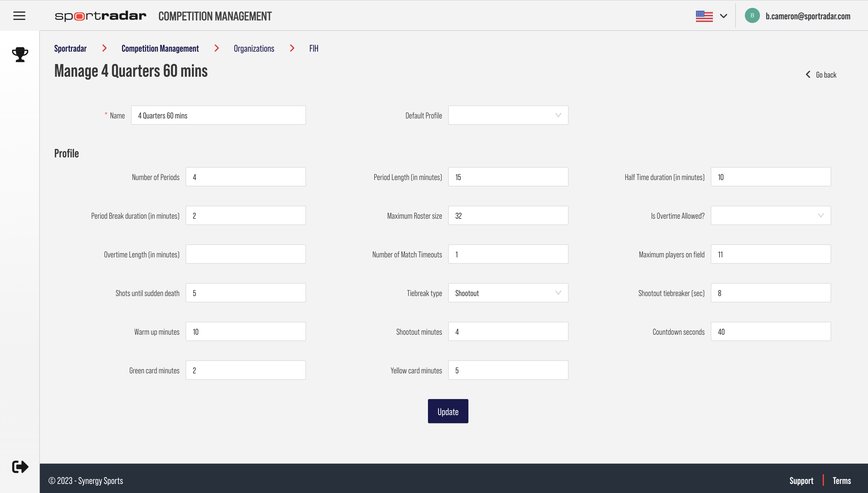Expand the Is Overtime Allowed dropdown
The image size is (868, 493).
point(770,215)
